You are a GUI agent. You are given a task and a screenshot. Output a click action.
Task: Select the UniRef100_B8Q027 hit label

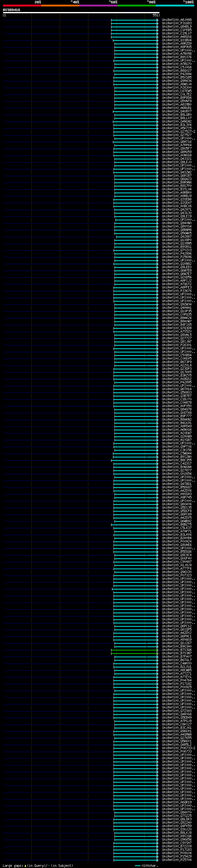tap(176, 71)
